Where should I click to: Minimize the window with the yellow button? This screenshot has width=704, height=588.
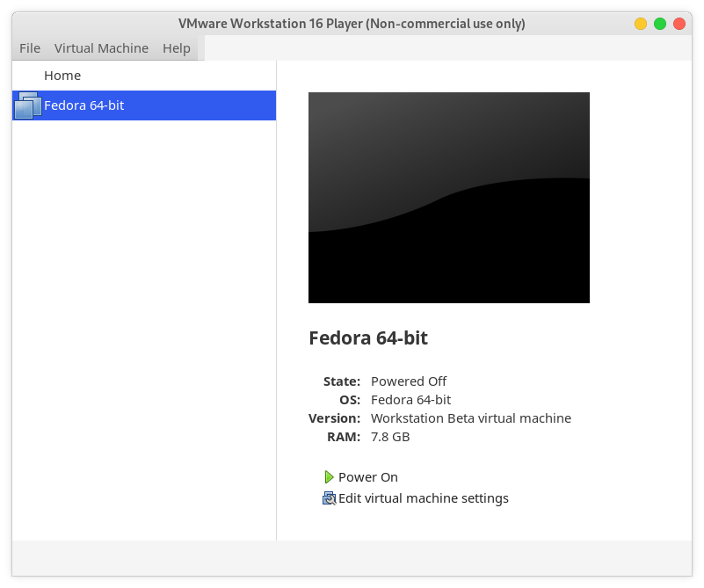pos(641,24)
